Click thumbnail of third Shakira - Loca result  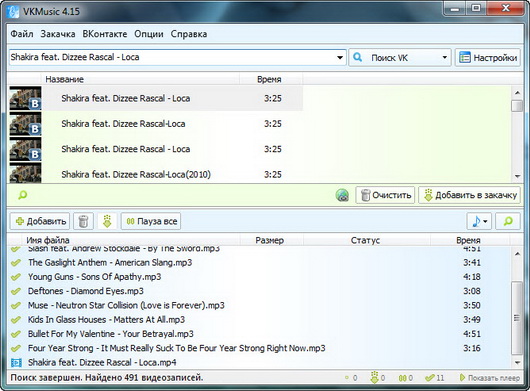[25, 149]
